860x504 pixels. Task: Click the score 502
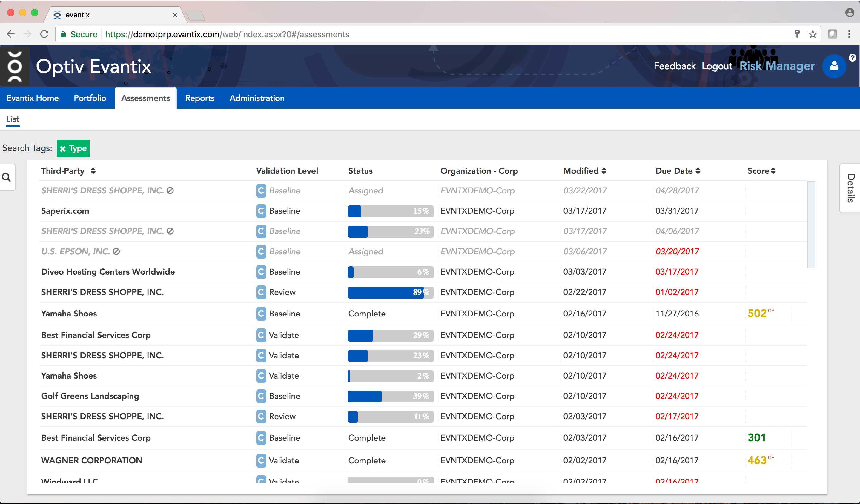757,314
